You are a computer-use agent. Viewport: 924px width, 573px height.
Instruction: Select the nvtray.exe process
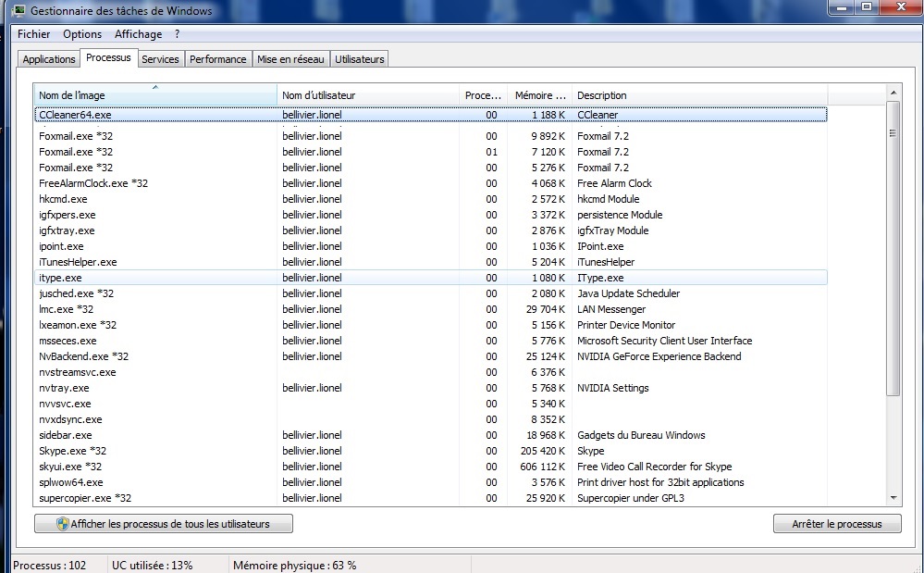point(430,387)
